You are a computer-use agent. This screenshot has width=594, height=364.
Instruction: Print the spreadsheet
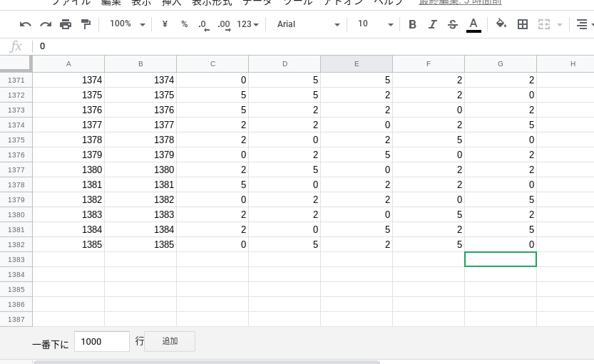(x=66, y=25)
